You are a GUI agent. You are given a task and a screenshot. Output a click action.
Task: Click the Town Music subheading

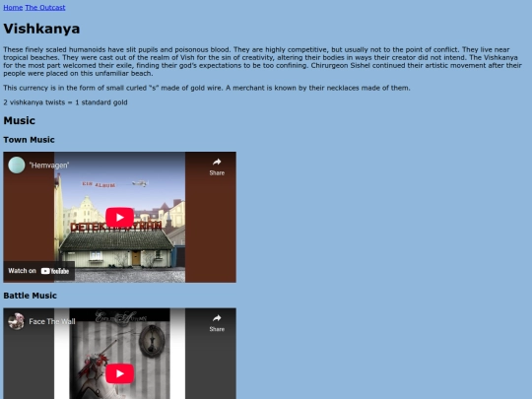click(29, 140)
